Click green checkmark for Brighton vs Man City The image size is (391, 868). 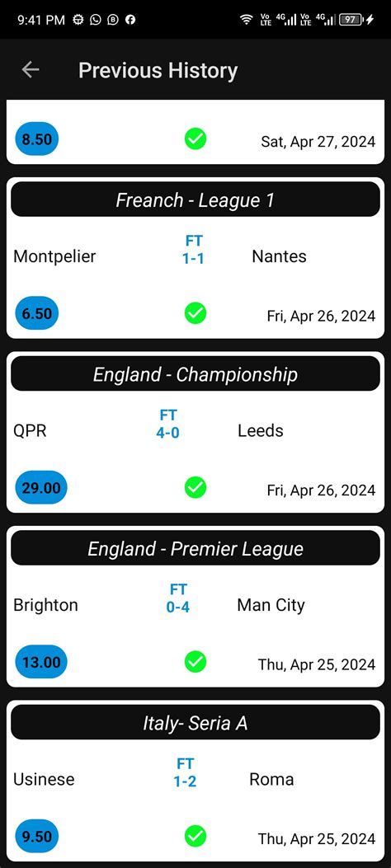pos(195,662)
